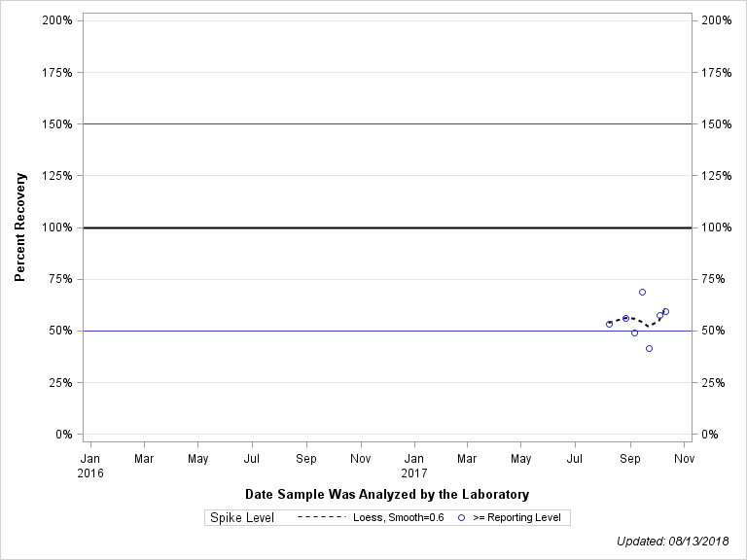Select the data point just below the 50% line
The width and height of the screenshot is (747, 560).
[x=634, y=332]
